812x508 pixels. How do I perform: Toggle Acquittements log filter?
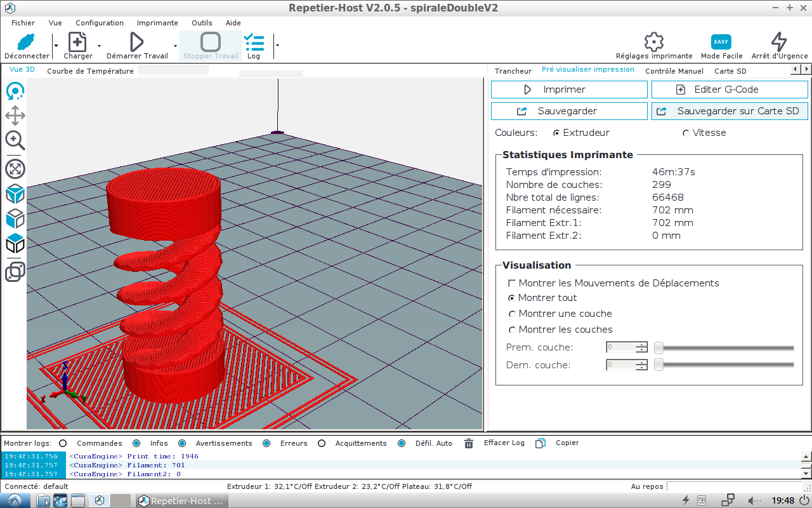point(322,443)
